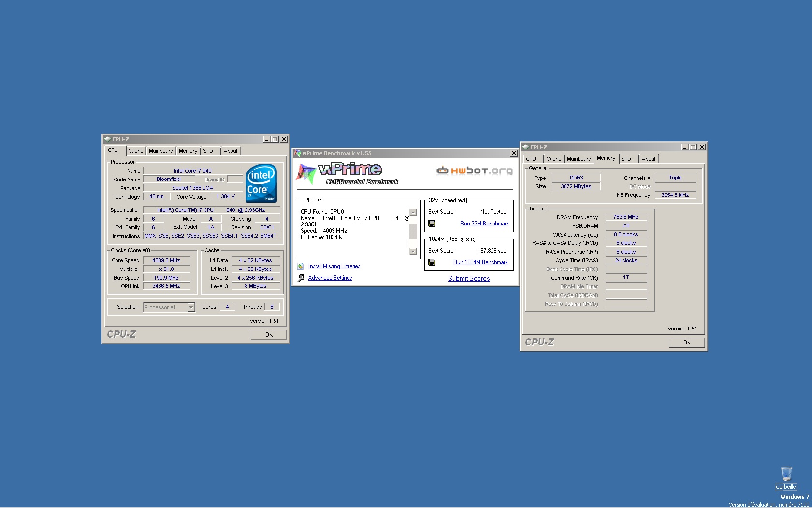Viewport: 812px width, 508px height.
Task: Click the Advanced Settings wrench icon
Action: coord(301,278)
